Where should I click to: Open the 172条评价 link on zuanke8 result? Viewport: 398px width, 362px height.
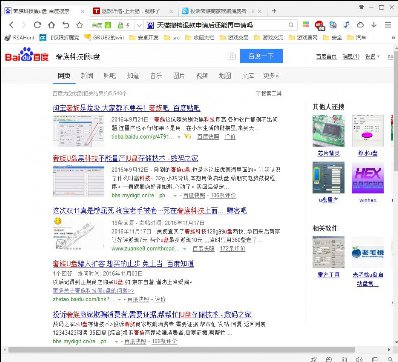coord(232,249)
